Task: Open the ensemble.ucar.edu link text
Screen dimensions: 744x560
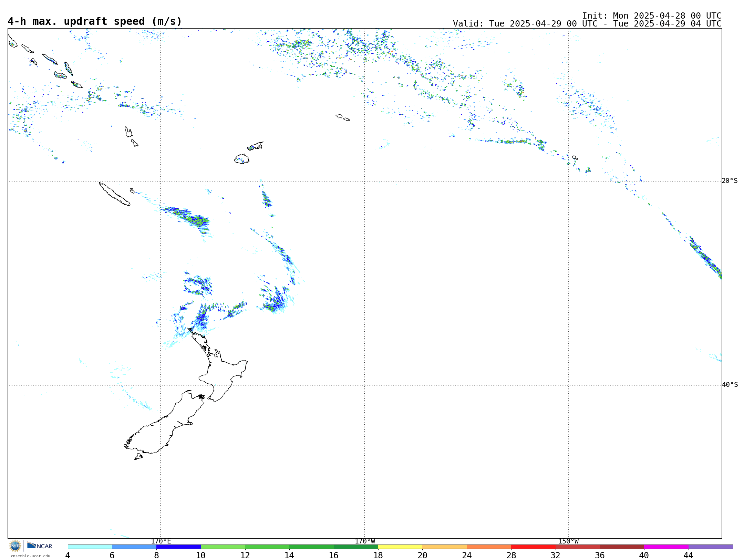Action: [30, 556]
